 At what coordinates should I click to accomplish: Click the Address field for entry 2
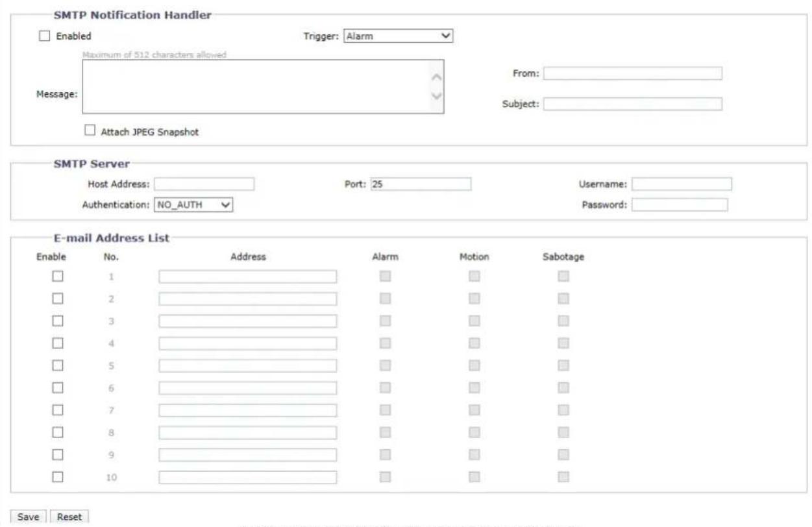point(248,299)
